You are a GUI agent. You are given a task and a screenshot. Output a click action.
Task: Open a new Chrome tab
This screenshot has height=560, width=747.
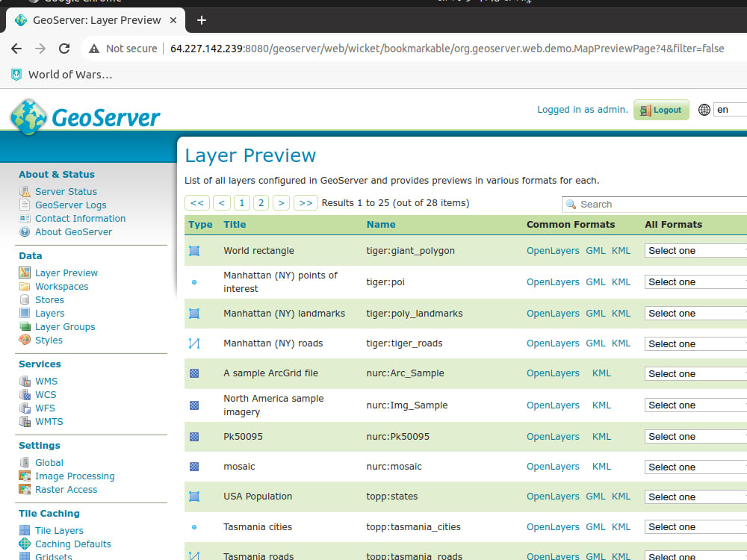(x=202, y=20)
